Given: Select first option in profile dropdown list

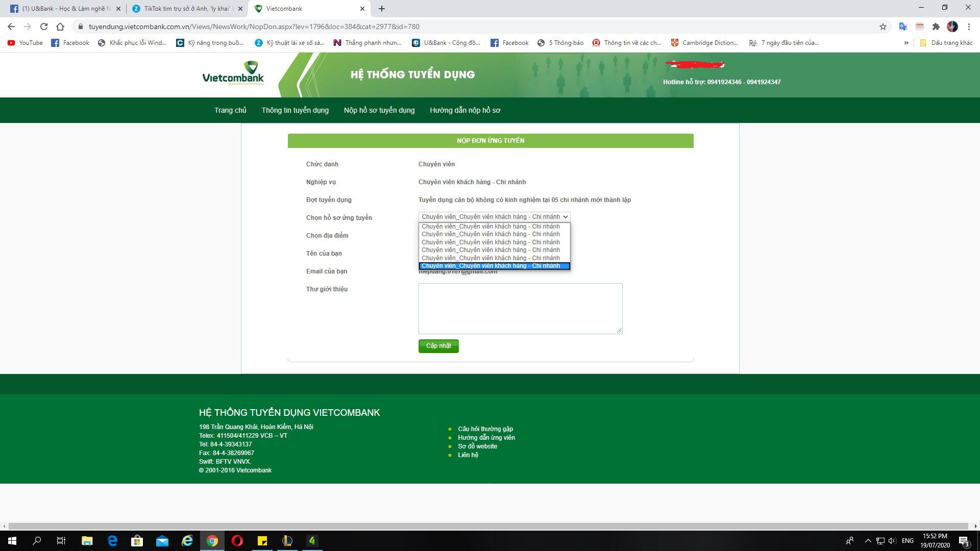Looking at the screenshot, I should [494, 227].
